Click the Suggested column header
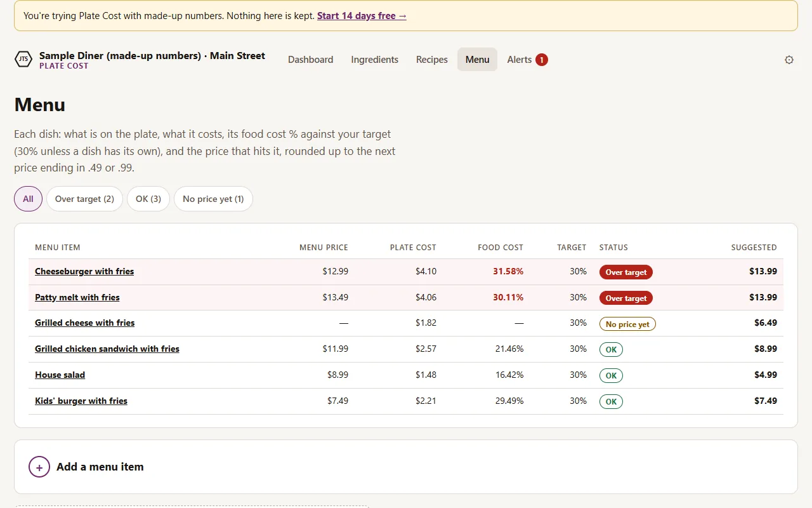812x508 pixels. tap(754, 248)
